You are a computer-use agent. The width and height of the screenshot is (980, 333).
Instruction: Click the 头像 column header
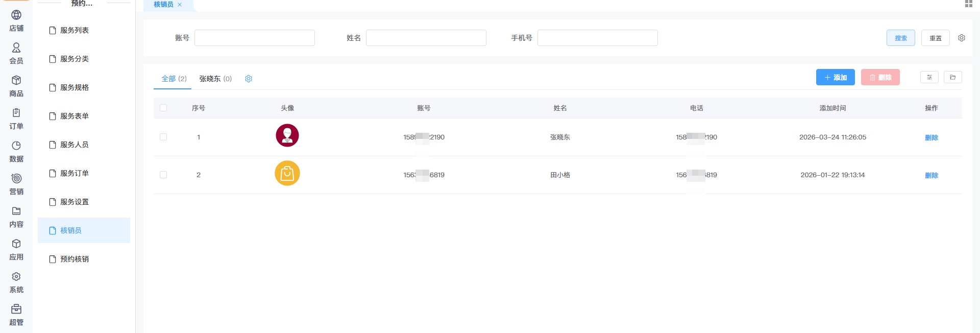[287, 108]
